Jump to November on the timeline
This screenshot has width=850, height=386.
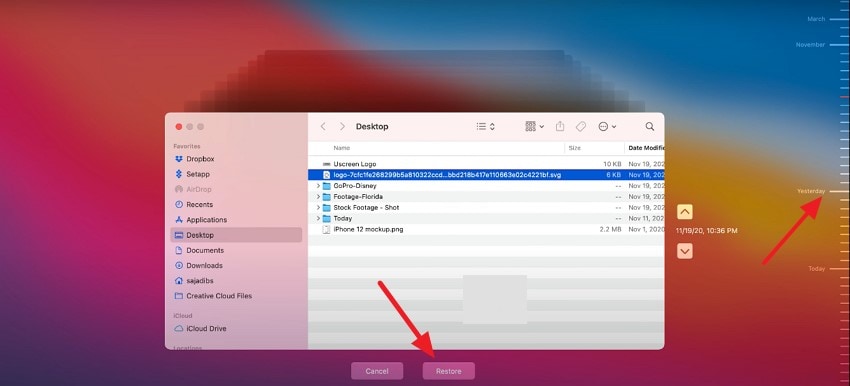(x=810, y=44)
